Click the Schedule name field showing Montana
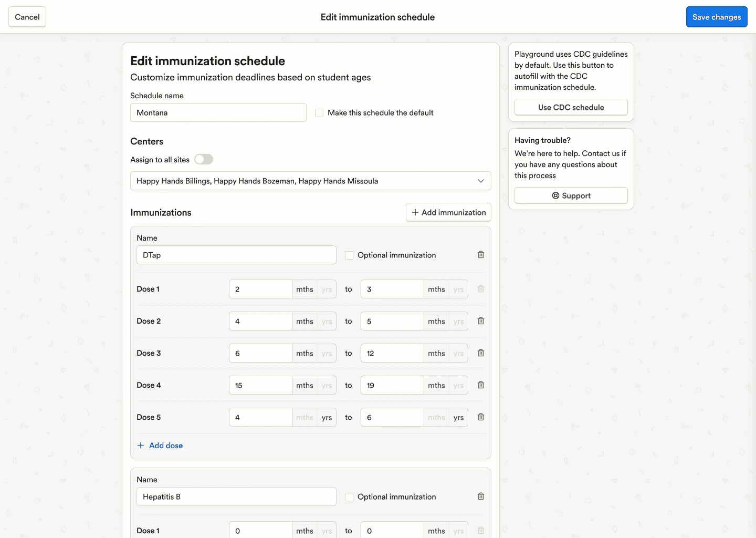This screenshot has width=756, height=538. (218, 112)
